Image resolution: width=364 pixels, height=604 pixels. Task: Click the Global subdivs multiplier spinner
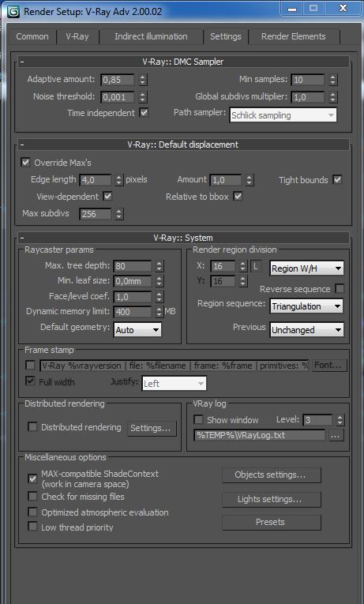pyautogui.click(x=333, y=96)
